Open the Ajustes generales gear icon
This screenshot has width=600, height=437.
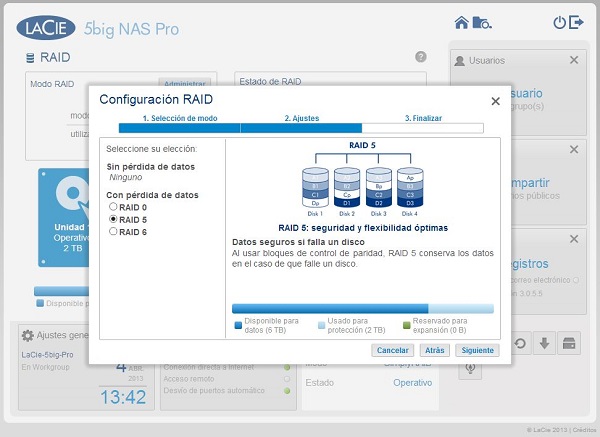pyautogui.click(x=28, y=336)
